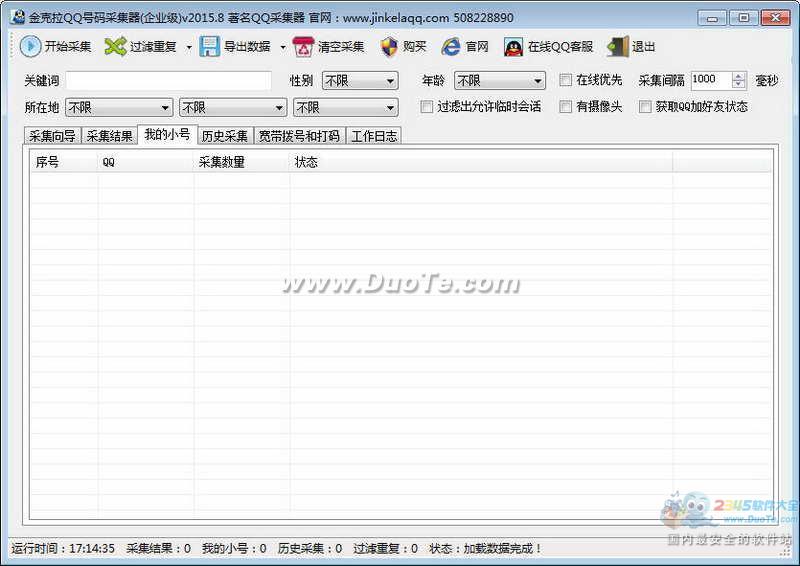Click the 导出数据 label
Screen dimensions: 800x566
pyautogui.click(x=247, y=47)
